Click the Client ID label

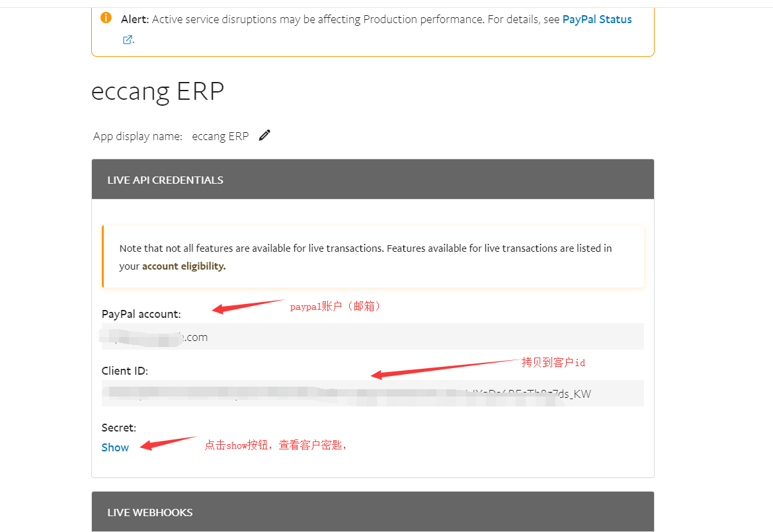pos(125,371)
